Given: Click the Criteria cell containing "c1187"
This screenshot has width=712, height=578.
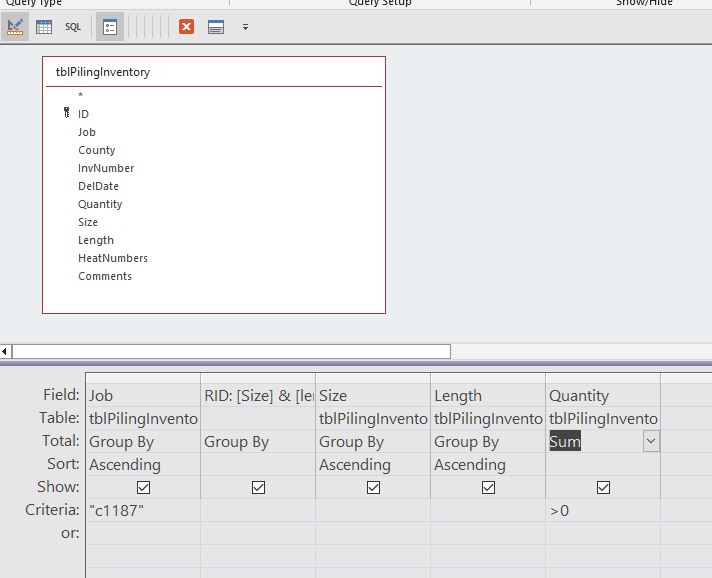Looking at the screenshot, I should [143, 510].
